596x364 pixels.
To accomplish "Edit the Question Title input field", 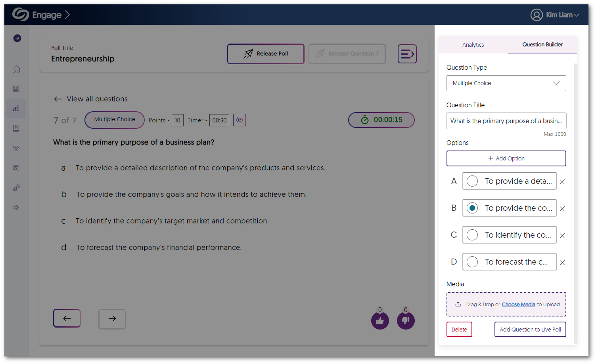I will point(506,121).
